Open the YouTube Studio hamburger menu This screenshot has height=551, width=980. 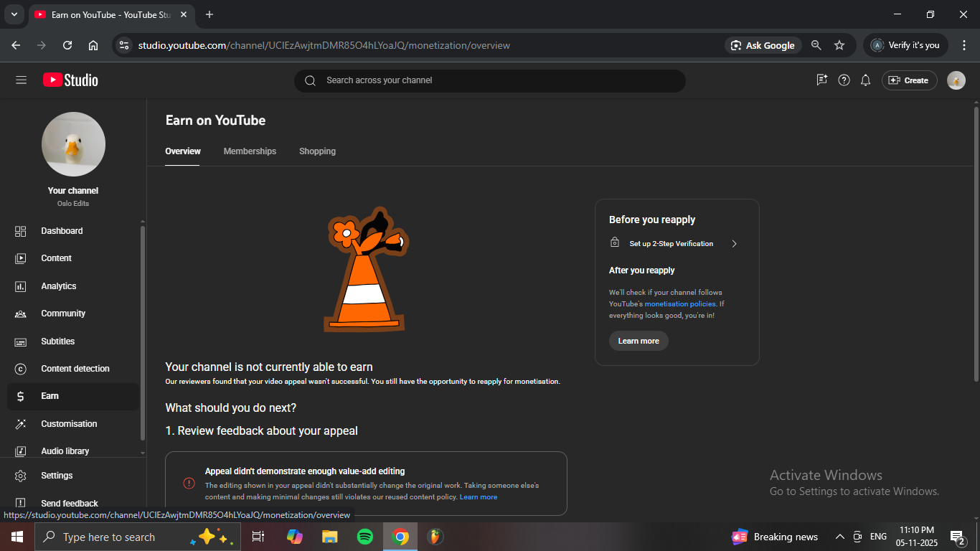(21, 80)
